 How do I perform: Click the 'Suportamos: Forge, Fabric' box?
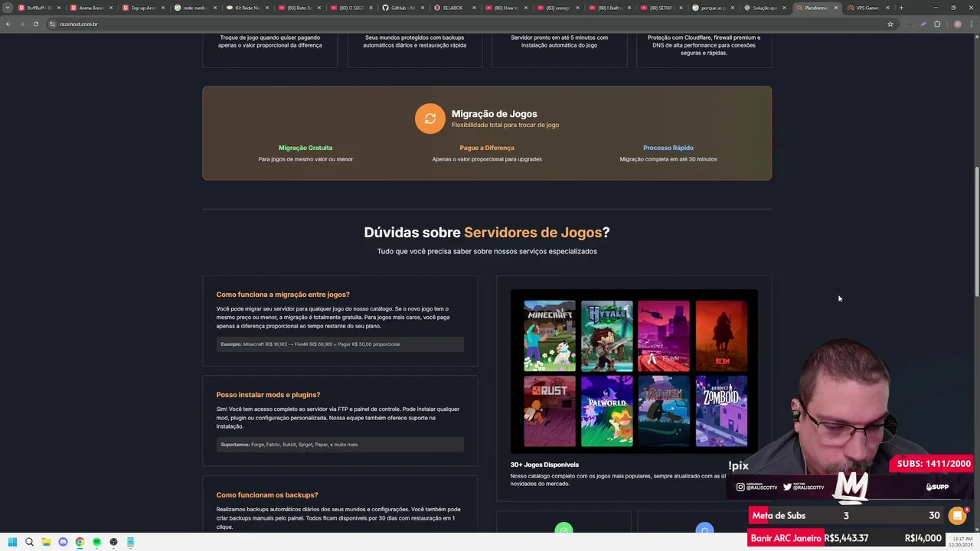pos(340,445)
